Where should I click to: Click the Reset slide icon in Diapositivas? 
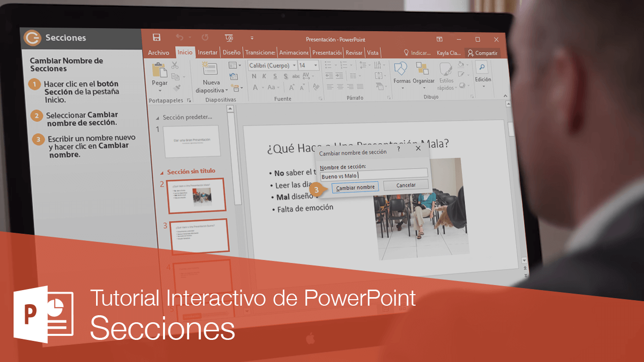(233, 76)
